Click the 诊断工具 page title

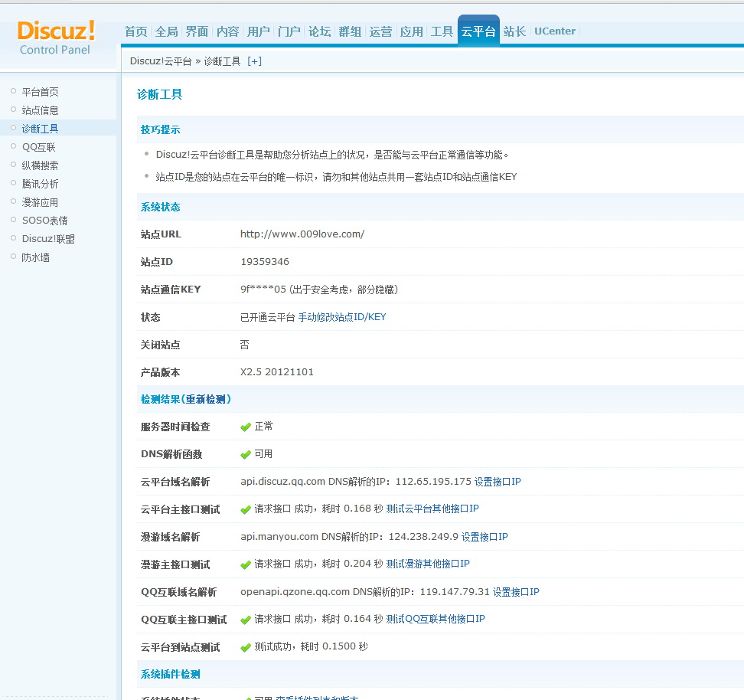pyautogui.click(x=159, y=94)
